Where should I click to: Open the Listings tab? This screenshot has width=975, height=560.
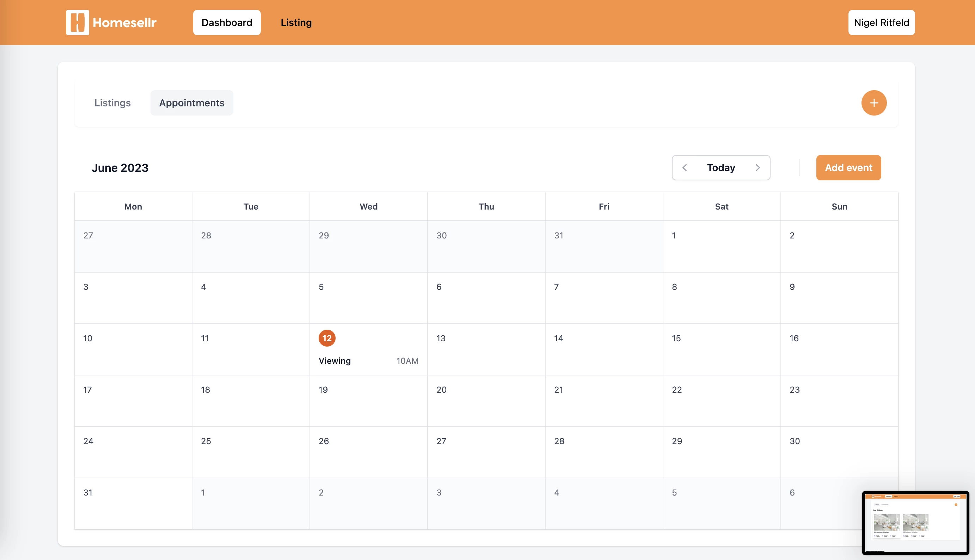click(112, 103)
